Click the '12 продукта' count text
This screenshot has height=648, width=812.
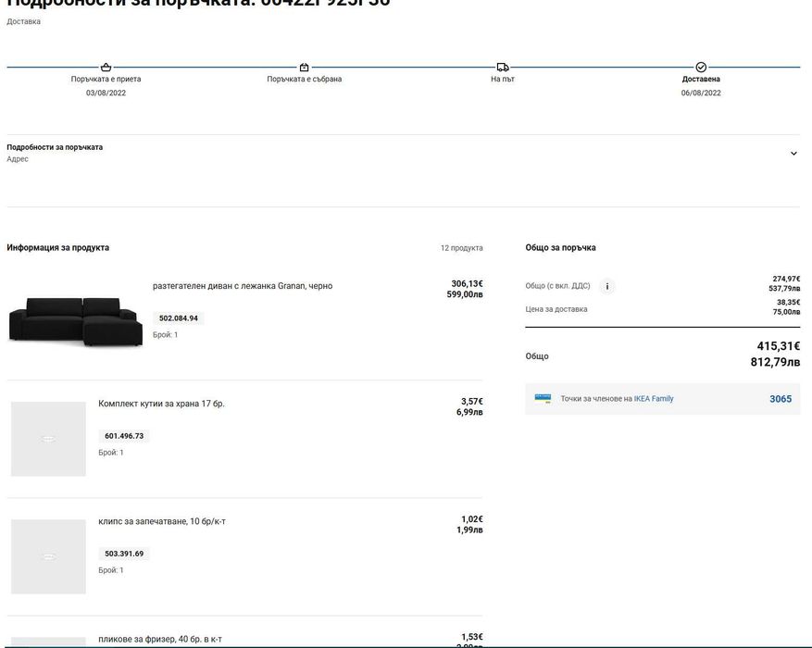pyautogui.click(x=461, y=248)
